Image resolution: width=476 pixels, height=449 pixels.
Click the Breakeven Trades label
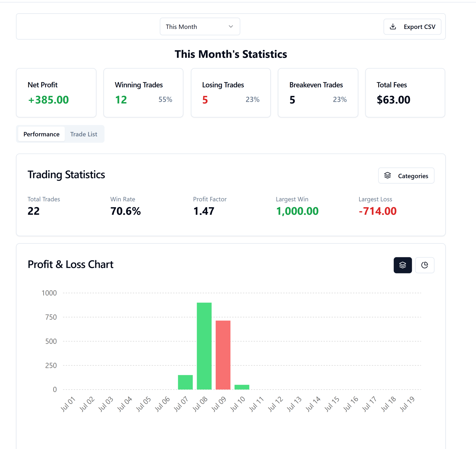point(316,85)
